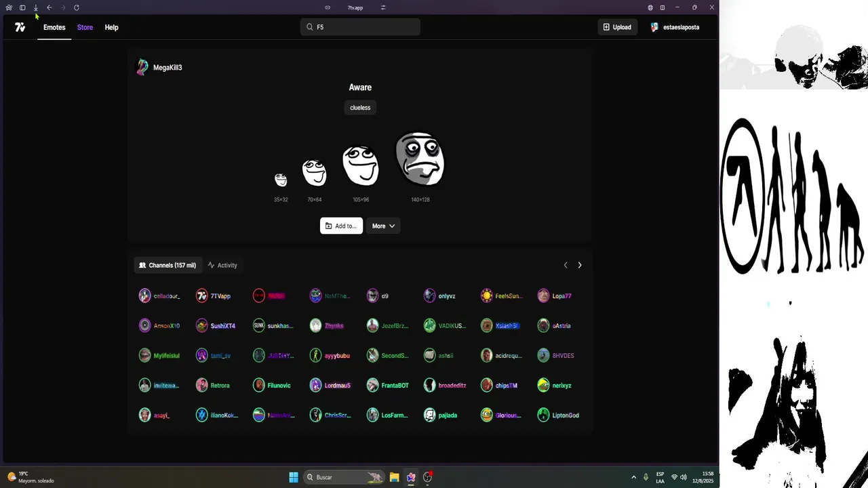The width and height of the screenshot is (868, 488).
Task: Click ilianoKok...'s blue slash avatar
Action: coord(201,415)
